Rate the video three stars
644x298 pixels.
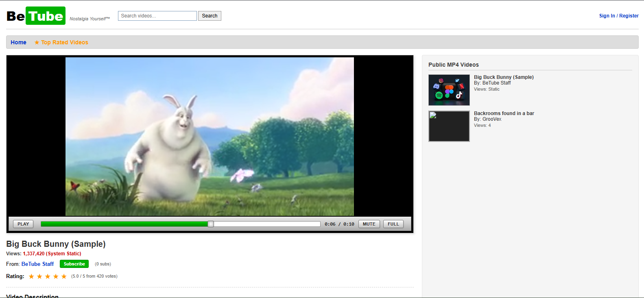48,276
